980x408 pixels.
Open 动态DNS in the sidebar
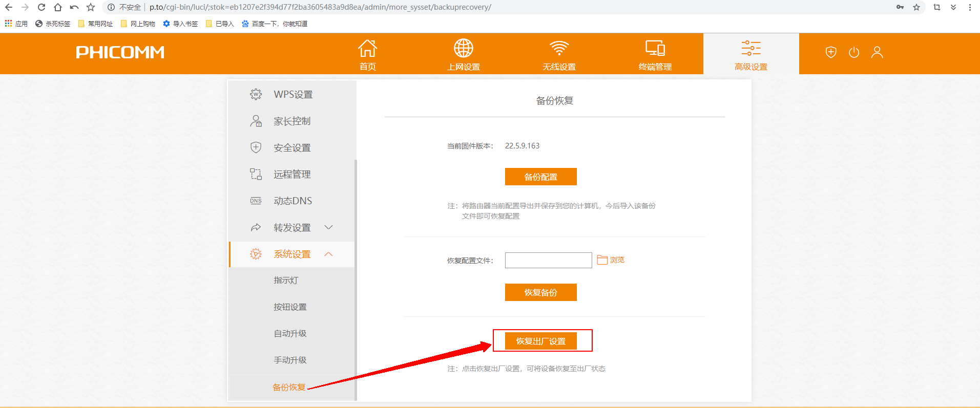[x=292, y=201]
